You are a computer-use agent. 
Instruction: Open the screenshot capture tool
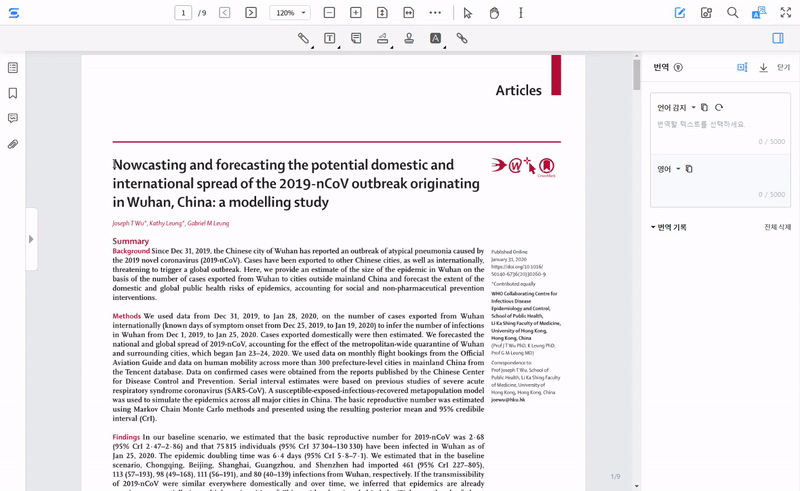(706, 13)
